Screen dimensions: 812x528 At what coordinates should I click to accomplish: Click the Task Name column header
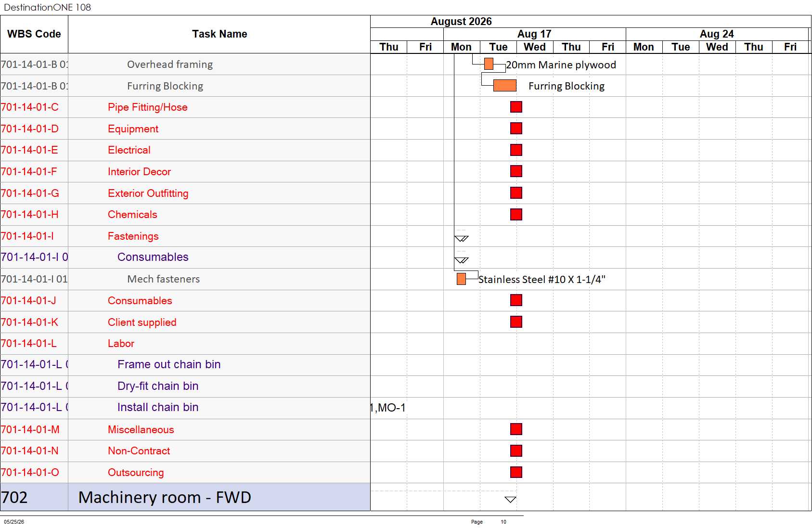219,34
